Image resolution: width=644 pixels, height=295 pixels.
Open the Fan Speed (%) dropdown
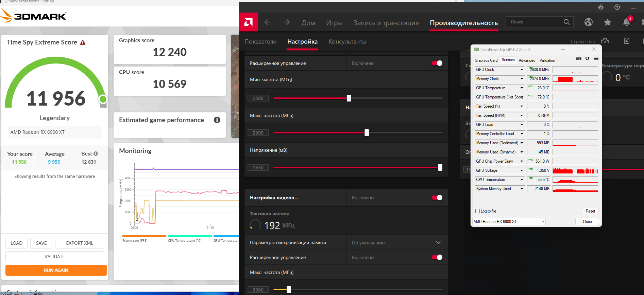(x=522, y=106)
